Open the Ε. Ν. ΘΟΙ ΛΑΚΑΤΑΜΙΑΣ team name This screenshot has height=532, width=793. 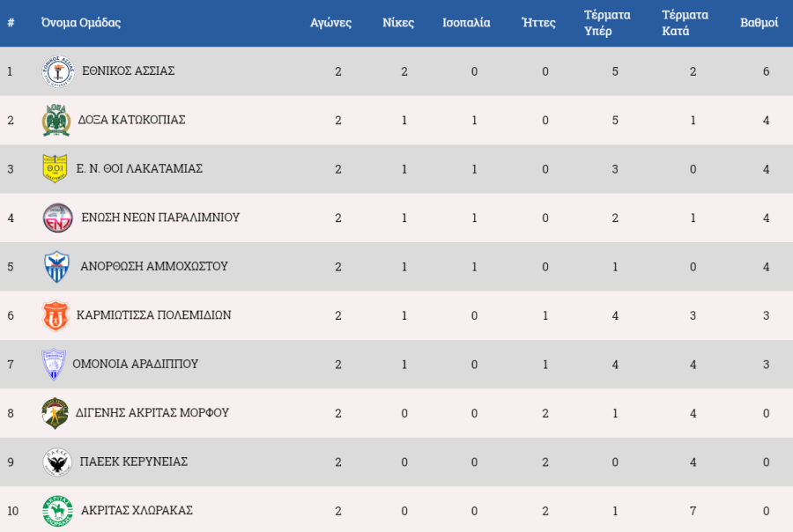click(x=139, y=168)
